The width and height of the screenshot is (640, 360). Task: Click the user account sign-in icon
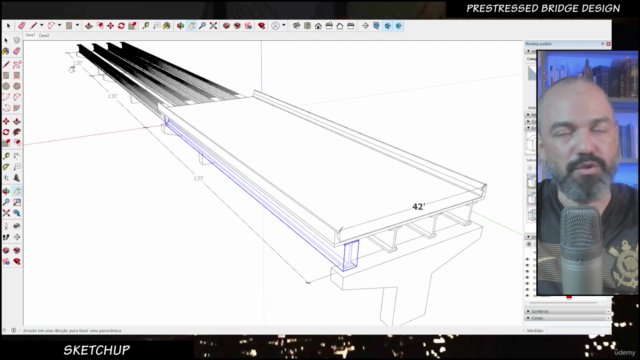click(x=276, y=26)
